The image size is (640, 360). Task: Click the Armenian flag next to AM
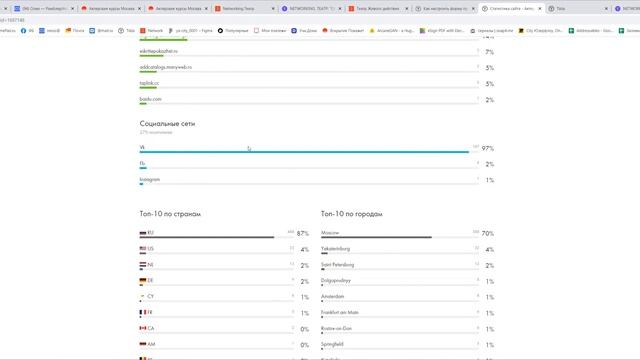[142, 344]
